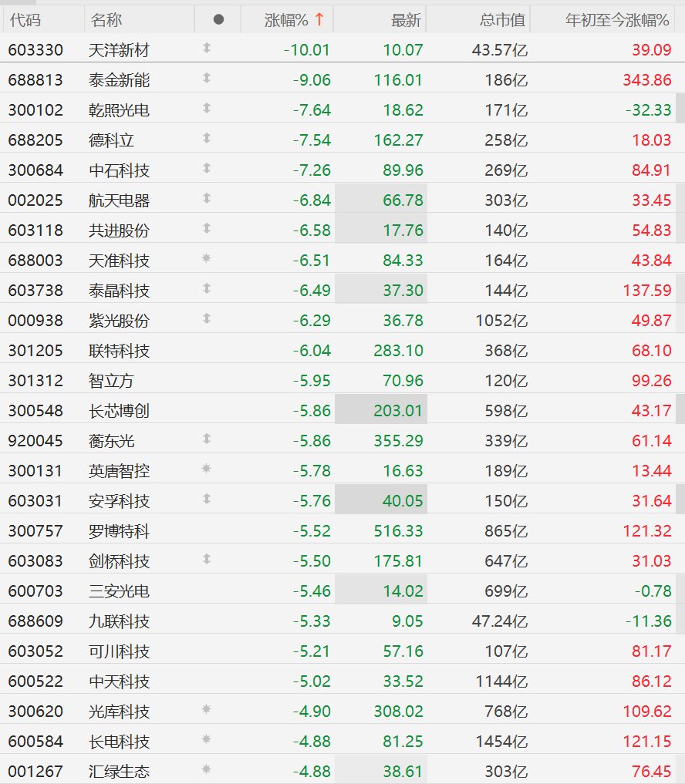Viewport: 685px width, 784px height.
Task: Click market cap 368亿 of 联特科技
Action: [506, 351]
